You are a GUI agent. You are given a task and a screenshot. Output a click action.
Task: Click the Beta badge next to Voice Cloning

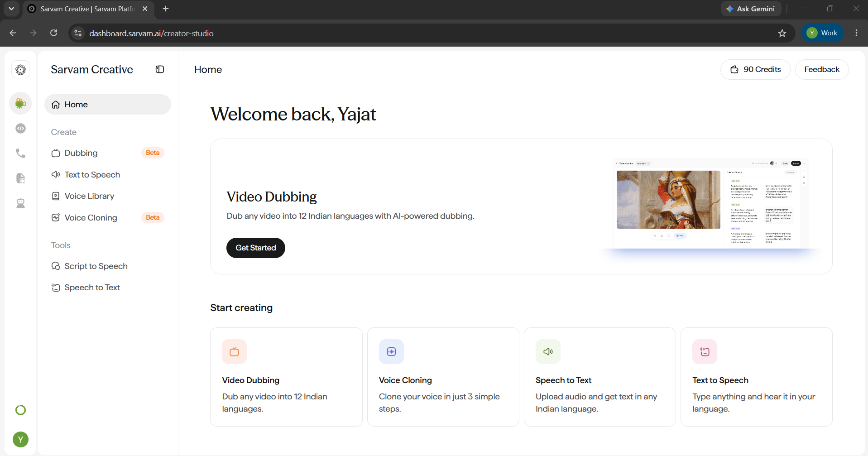(x=153, y=218)
